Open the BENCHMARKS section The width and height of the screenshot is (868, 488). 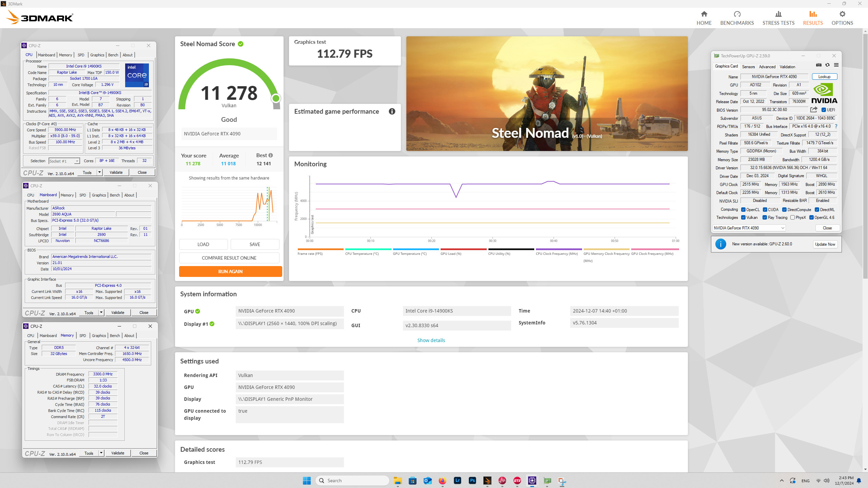(737, 18)
